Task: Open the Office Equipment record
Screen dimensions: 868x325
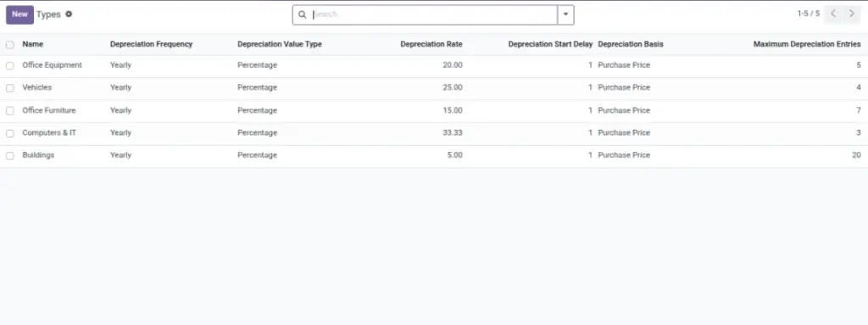Action: tap(52, 65)
